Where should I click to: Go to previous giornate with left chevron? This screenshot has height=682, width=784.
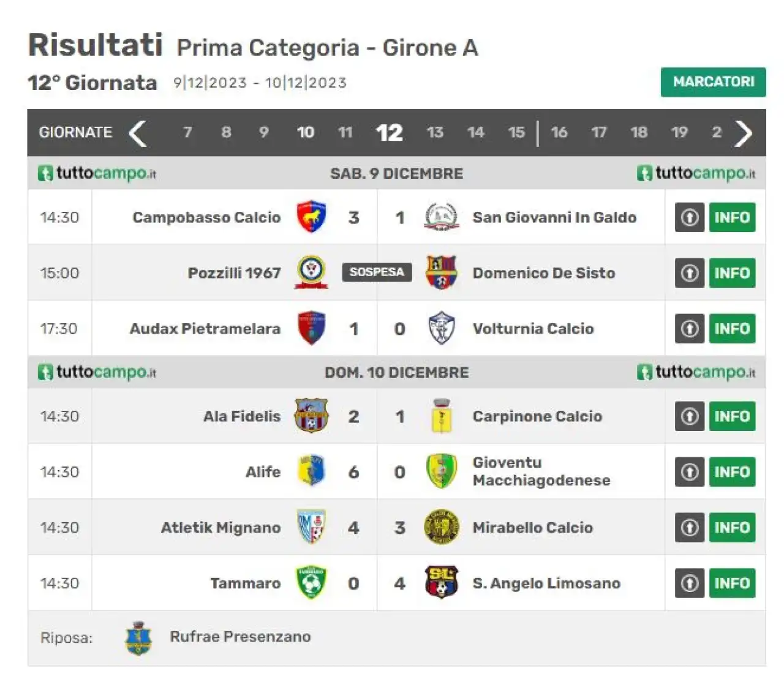tap(138, 133)
